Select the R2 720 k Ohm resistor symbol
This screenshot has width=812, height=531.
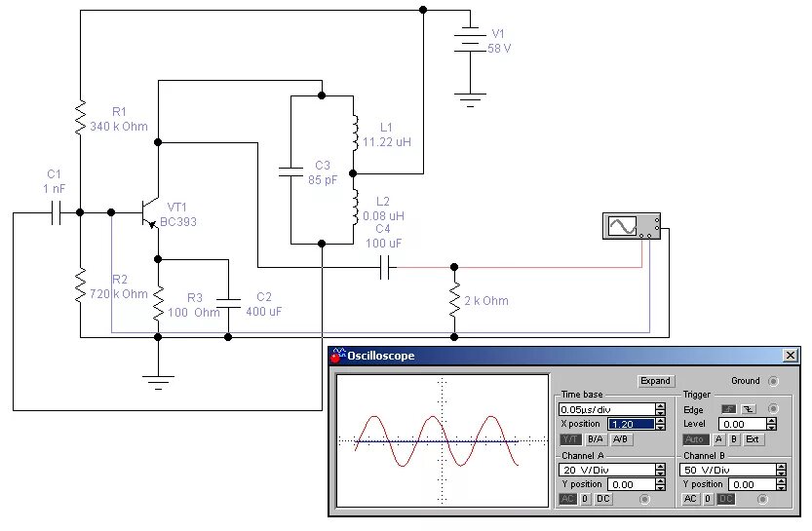click(80, 285)
